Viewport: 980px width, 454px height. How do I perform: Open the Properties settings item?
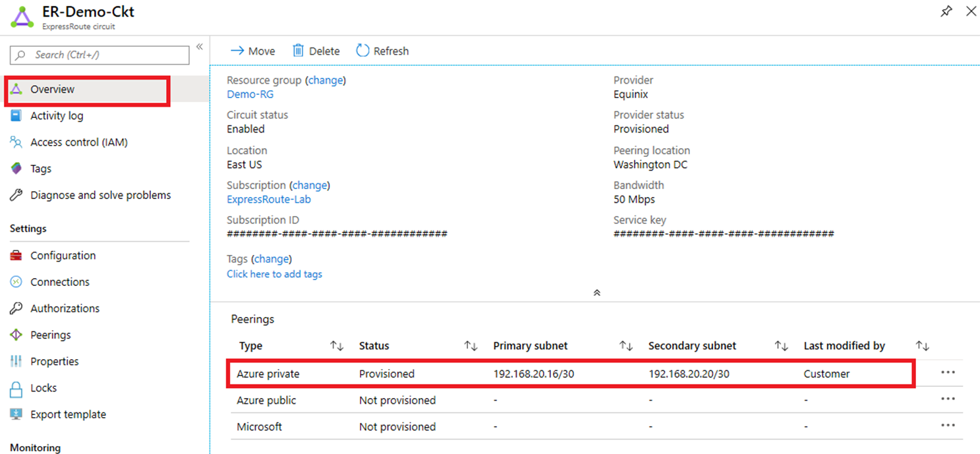(55, 361)
